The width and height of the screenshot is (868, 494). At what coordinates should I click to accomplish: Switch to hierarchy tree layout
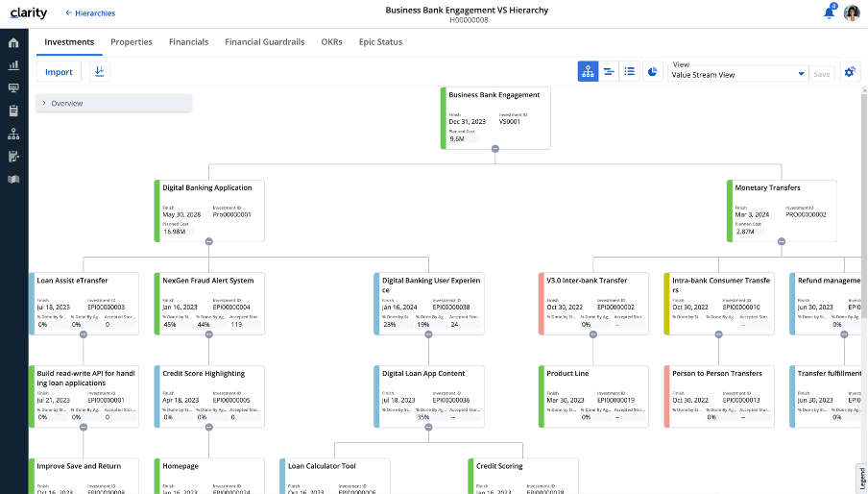588,71
